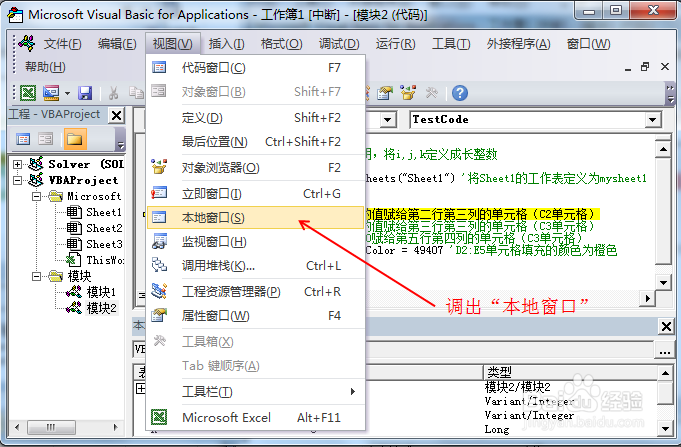Click code window vertical scrollbar down arrow
This screenshot has height=447, width=681.
[663, 283]
